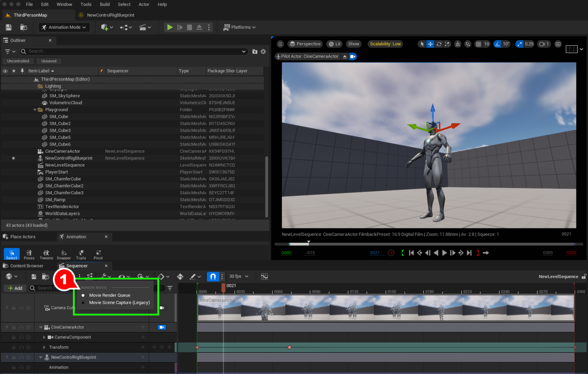This screenshot has height=374, width=588.
Task: Click the record button in the sequence playback bar
Action: pyautogui.click(x=391, y=253)
